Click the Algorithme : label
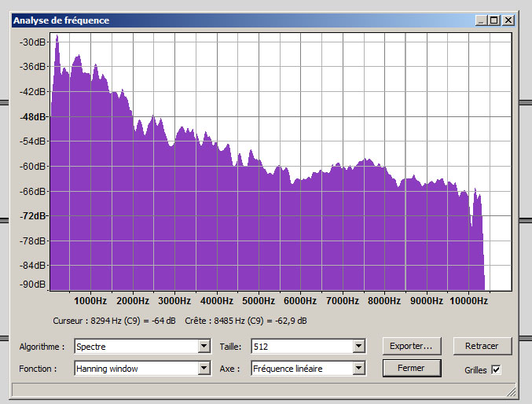The width and height of the screenshot is (532, 404). (42, 347)
